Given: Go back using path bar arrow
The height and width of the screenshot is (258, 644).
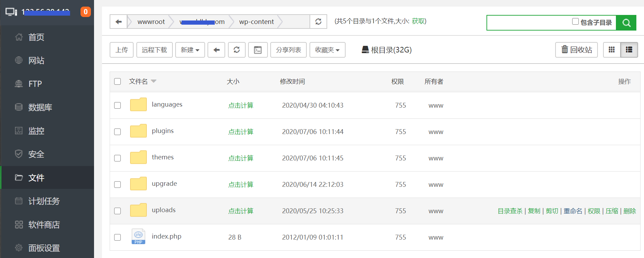Looking at the screenshot, I should tap(119, 22).
